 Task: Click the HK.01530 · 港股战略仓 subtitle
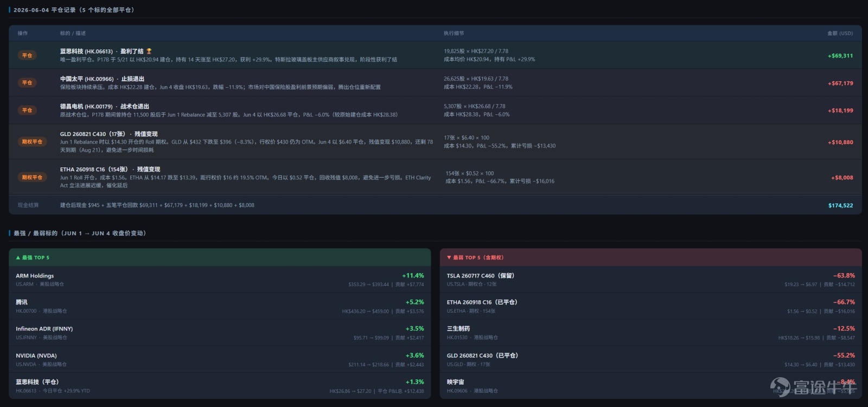[x=472, y=338]
